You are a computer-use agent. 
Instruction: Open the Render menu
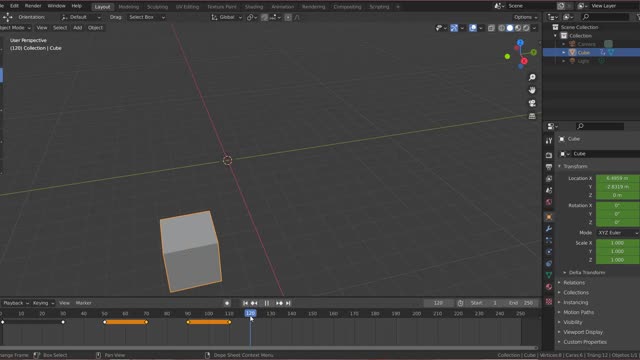(33, 6)
